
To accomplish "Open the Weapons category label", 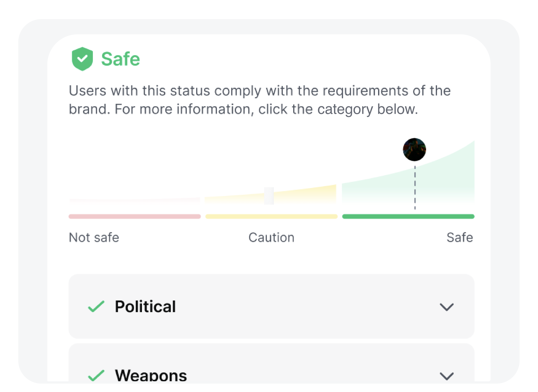I will [x=151, y=375].
